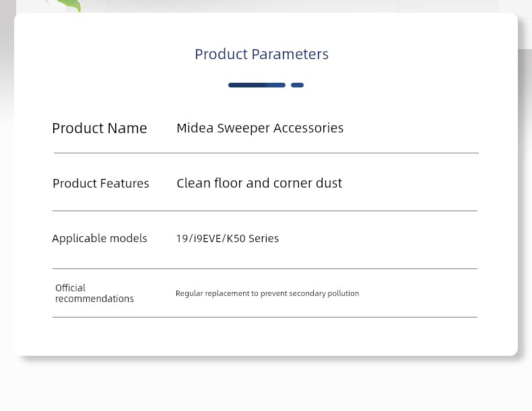Select Regular replacement to prevent pollution text
Viewport: 532px width, 411px height.
pyautogui.click(x=267, y=293)
